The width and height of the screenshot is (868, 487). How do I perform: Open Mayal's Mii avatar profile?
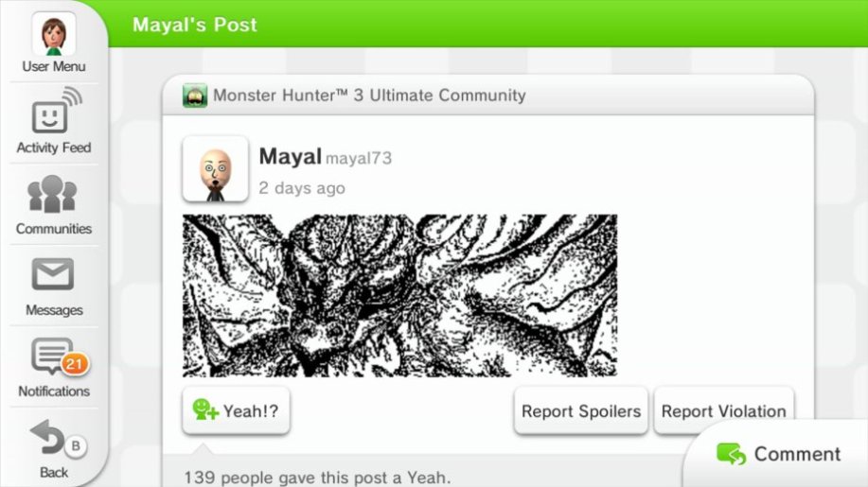(x=215, y=169)
